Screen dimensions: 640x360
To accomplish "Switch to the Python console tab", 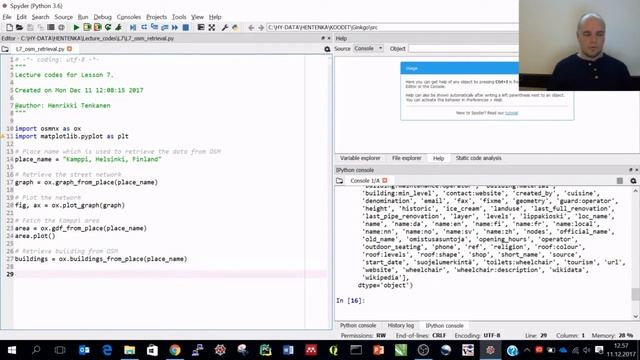I will tap(358, 326).
